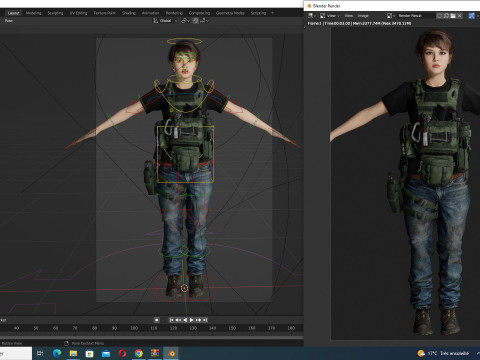
Task: Play the animation forward
Action: click(192, 320)
